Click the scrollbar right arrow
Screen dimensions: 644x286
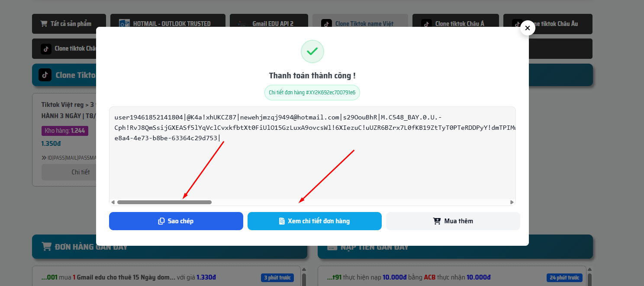click(x=512, y=202)
